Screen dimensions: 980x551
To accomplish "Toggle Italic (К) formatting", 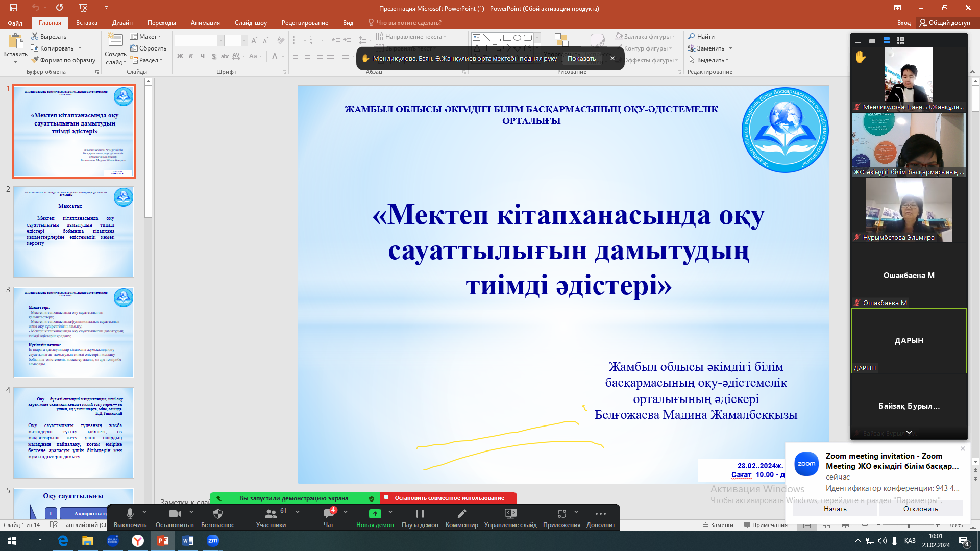I will tap(191, 56).
